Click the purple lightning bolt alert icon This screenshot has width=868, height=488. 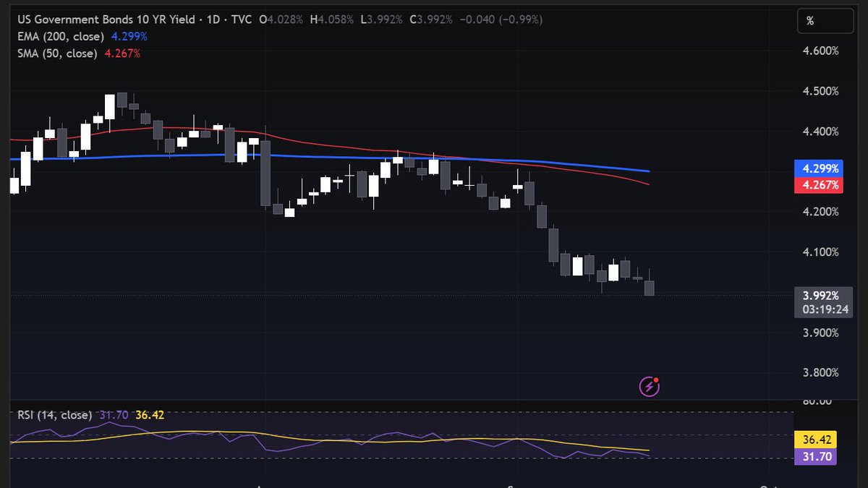[x=650, y=387]
